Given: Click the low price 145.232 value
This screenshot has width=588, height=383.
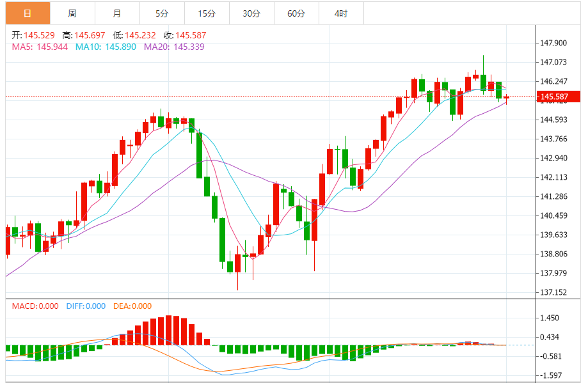Looking at the screenshot, I should [140, 35].
